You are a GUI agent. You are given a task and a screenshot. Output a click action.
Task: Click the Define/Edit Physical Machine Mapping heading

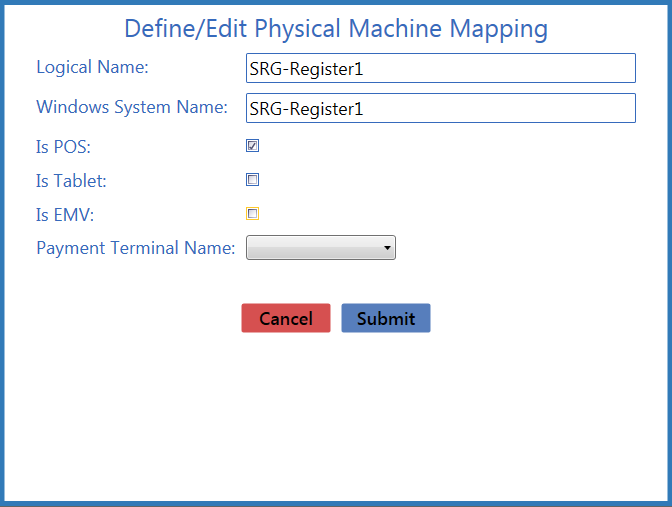coord(336,29)
